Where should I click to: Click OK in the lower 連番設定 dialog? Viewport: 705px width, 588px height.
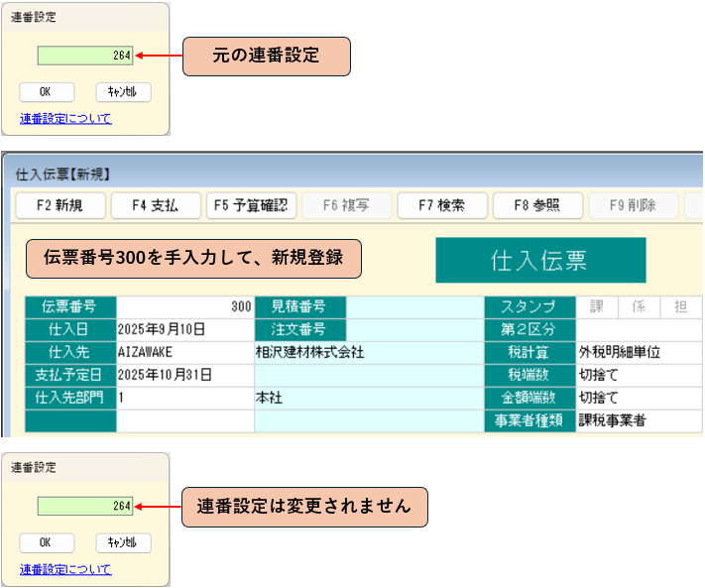coord(46,542)
